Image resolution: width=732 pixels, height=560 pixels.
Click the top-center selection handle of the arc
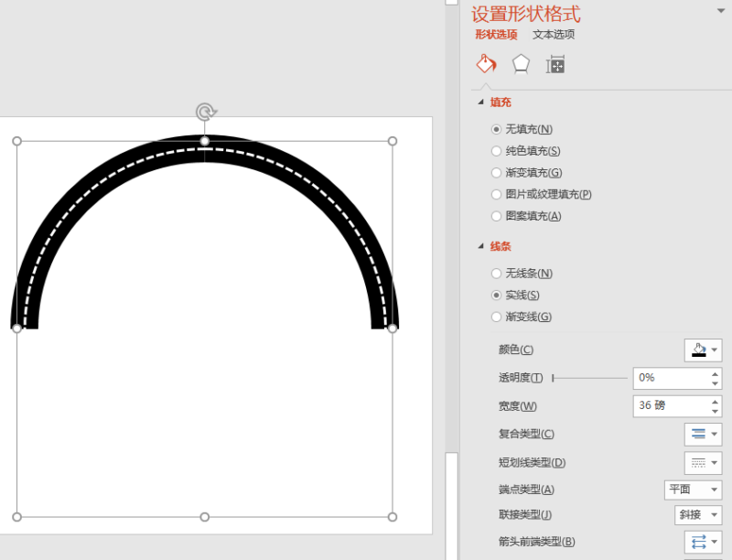point(204,141)
